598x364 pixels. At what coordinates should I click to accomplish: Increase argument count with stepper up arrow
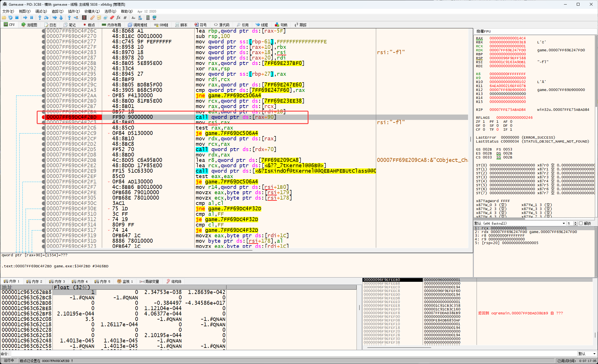click(575, 222)
